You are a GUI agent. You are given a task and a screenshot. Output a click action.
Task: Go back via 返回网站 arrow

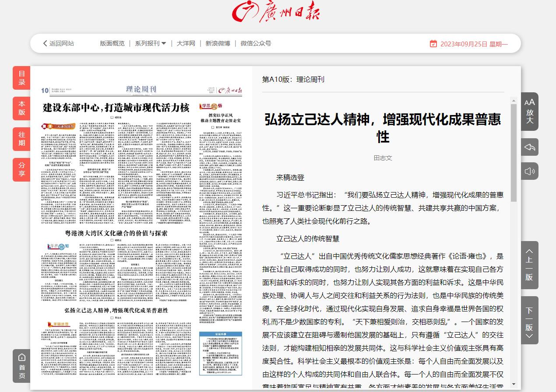[58, 43]
